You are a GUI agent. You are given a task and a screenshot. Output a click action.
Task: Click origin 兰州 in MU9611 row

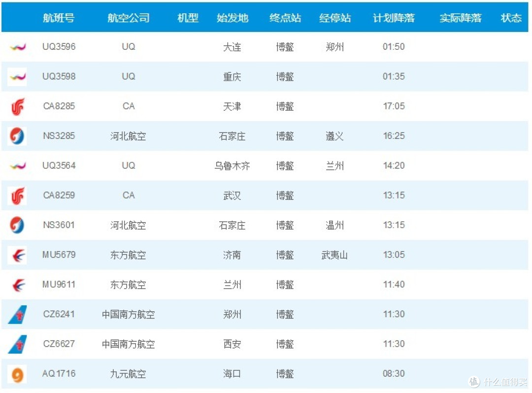[x=232, y=285]
